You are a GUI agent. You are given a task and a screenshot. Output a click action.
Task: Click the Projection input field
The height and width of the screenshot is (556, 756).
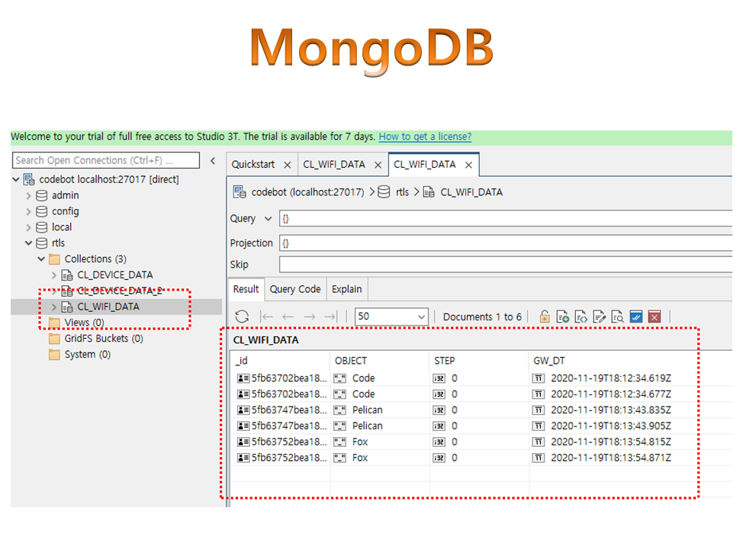tap(506, 243)
